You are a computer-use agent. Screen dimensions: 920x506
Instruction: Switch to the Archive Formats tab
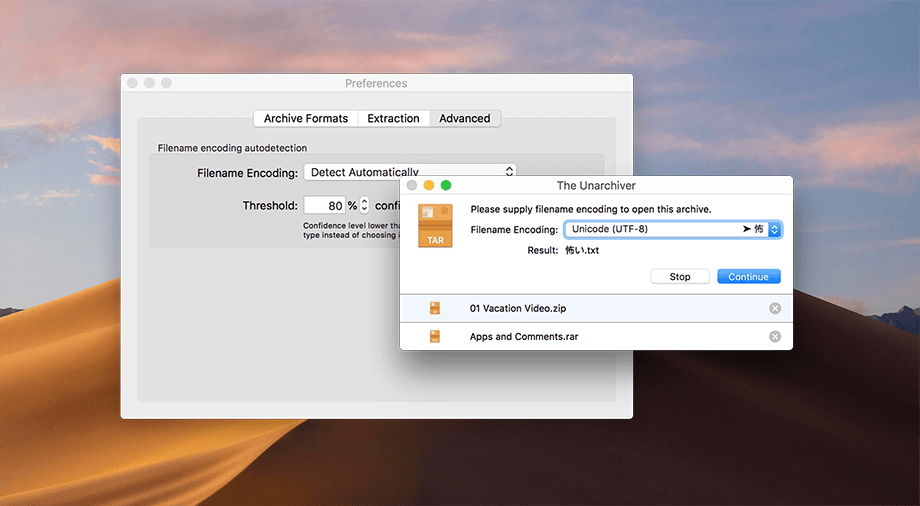click(306, 118)
